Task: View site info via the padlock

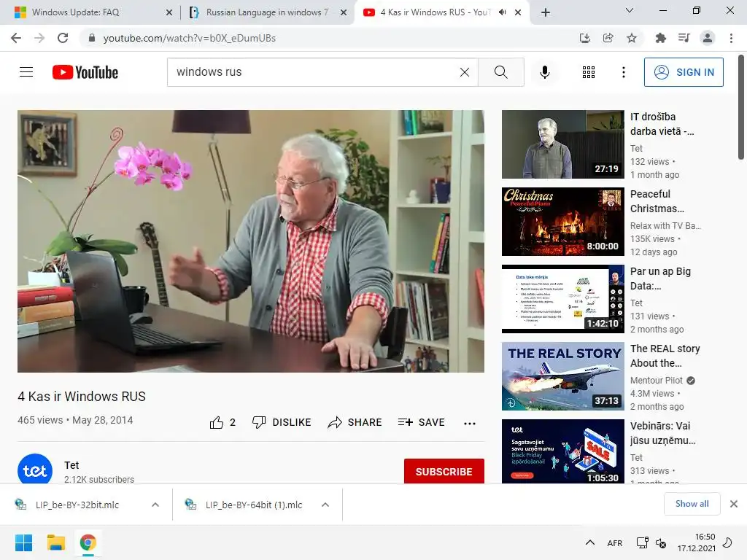Action: (92, 38)
